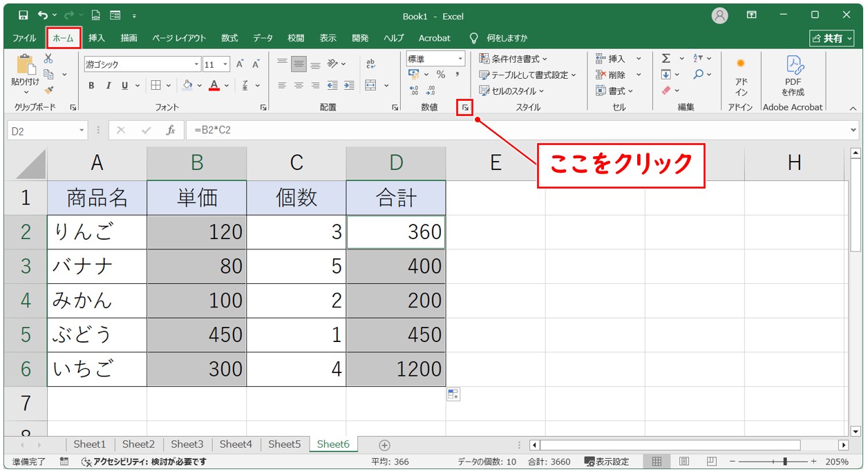The image size is (868, 474).
Task: Toggle bold formatting
Action: click(x=91, y=86)
